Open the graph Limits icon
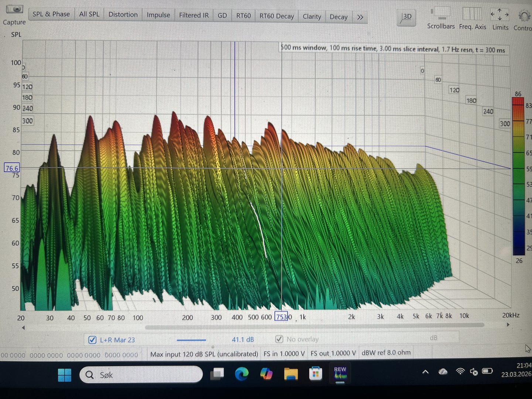This screenshot has height=399, width=532. click(500, 15)
